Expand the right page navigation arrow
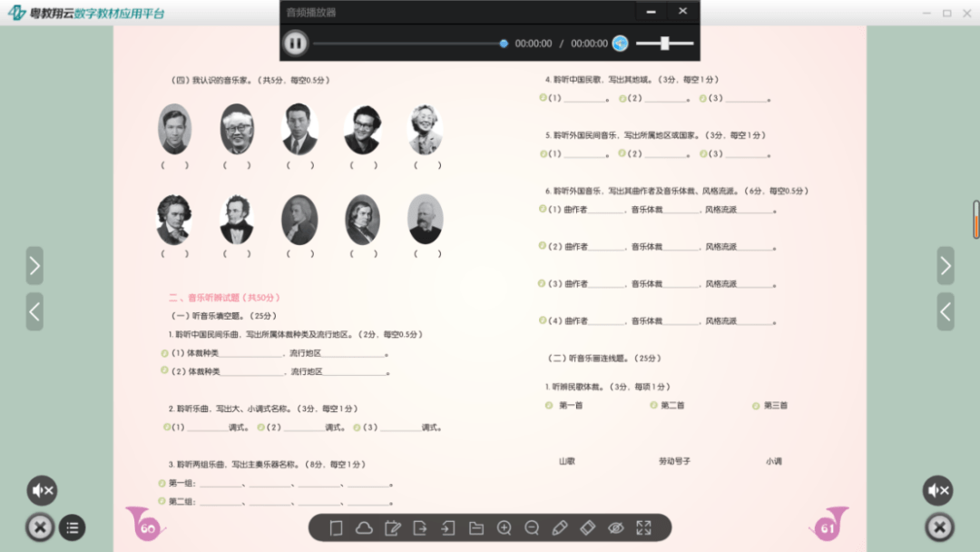 tap(945, 266)
